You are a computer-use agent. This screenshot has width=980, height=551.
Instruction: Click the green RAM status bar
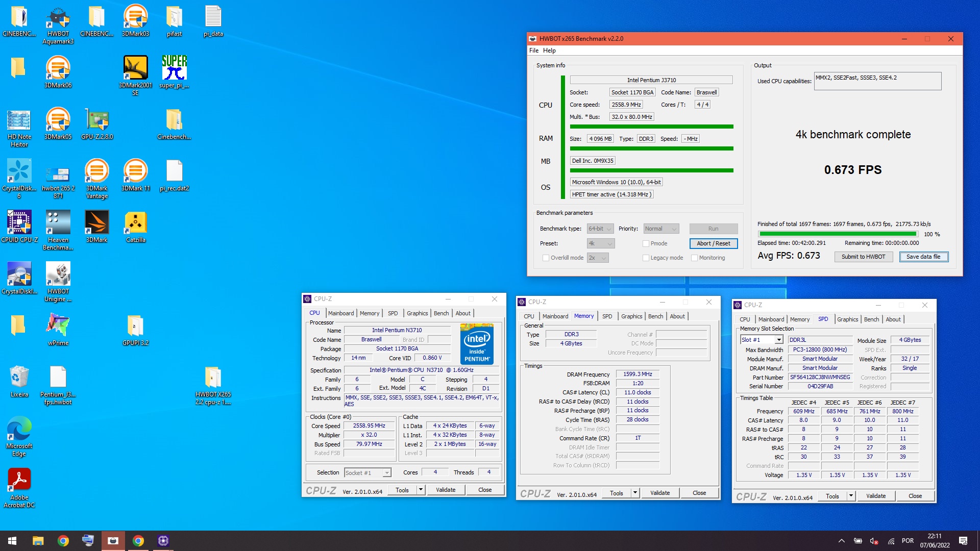tap(651, 148)
